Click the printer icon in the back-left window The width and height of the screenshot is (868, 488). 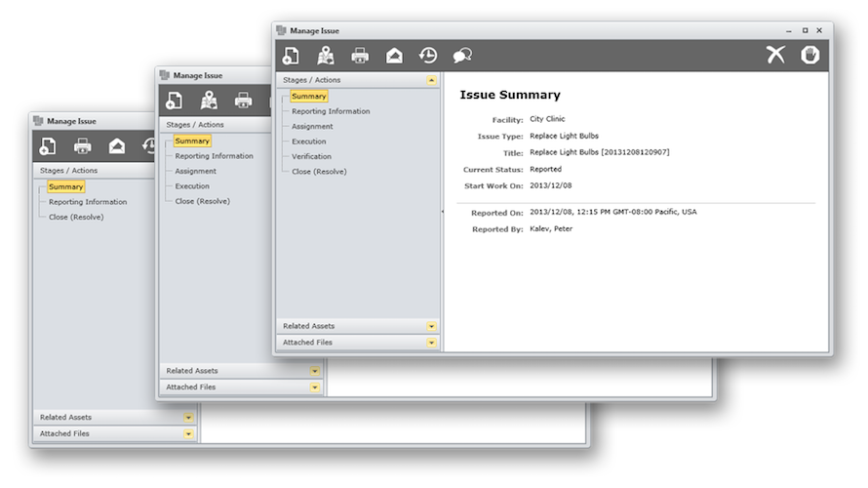point(83,147)
